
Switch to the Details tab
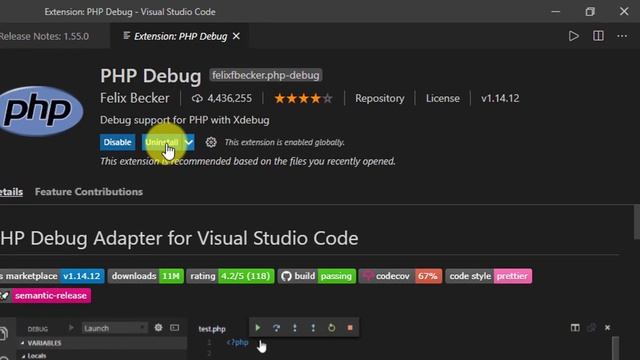pos(11,192)
